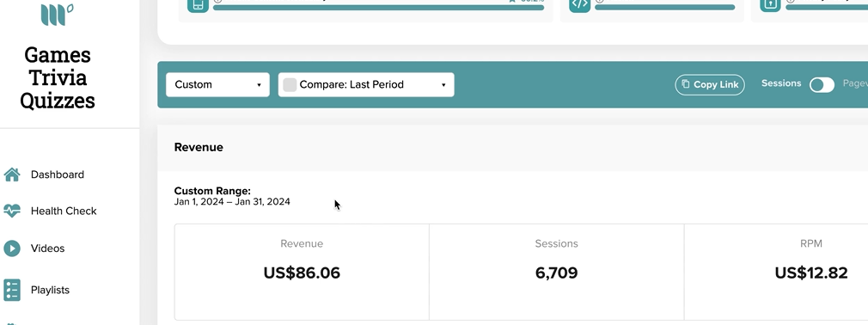Open the Playlists menu item
This screenshot has height=325, width=868.
[50, 290]
